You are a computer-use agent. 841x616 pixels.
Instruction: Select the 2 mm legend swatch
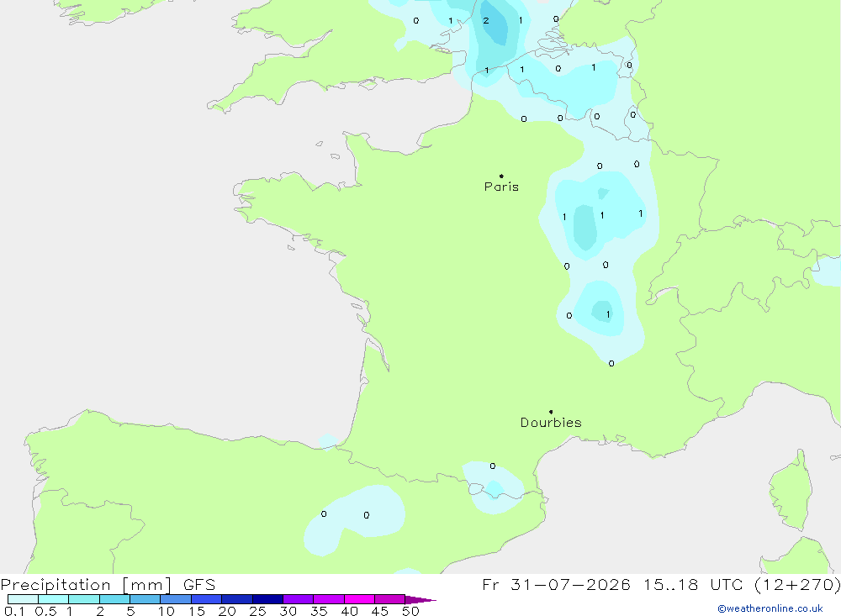(x=114, y=599)
